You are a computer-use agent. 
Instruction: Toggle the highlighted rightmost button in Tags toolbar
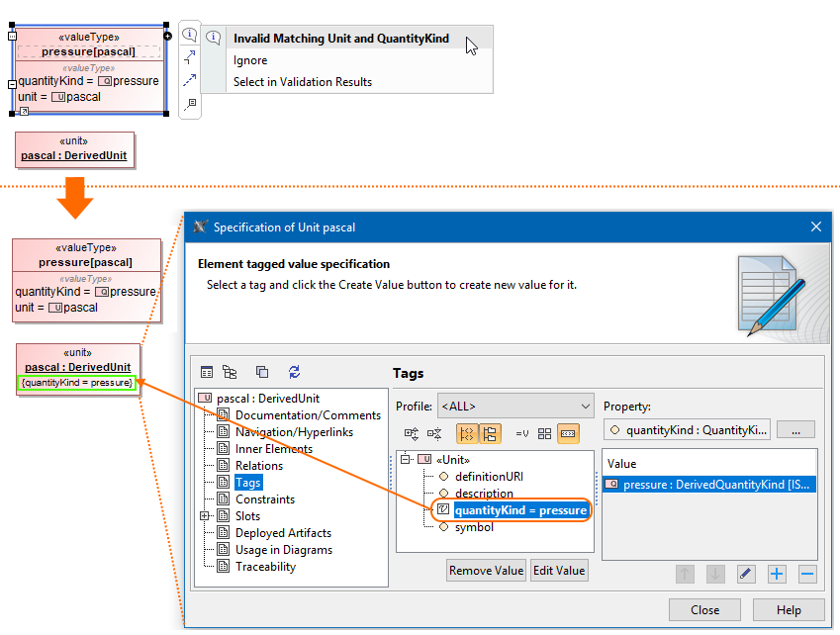point(568,433)
